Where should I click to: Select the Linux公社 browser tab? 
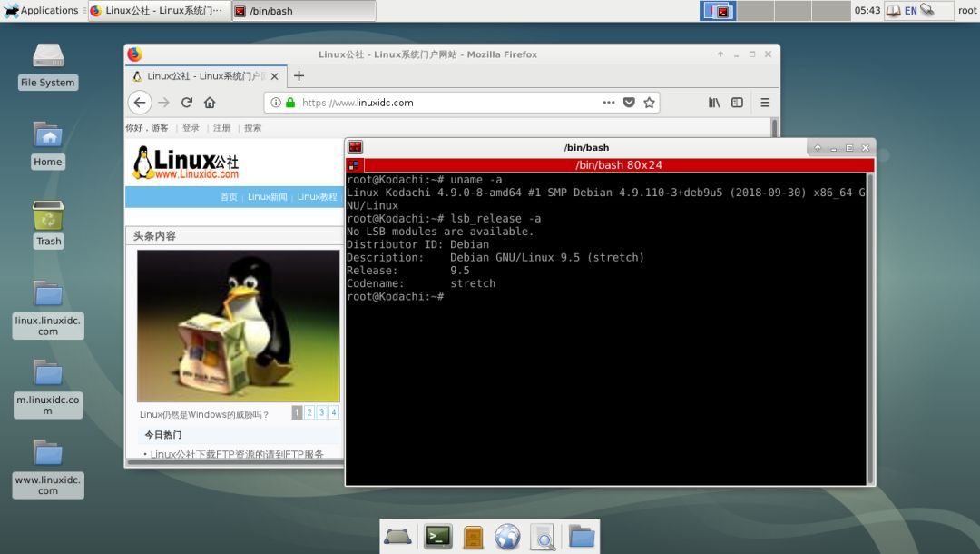(206, 76)
